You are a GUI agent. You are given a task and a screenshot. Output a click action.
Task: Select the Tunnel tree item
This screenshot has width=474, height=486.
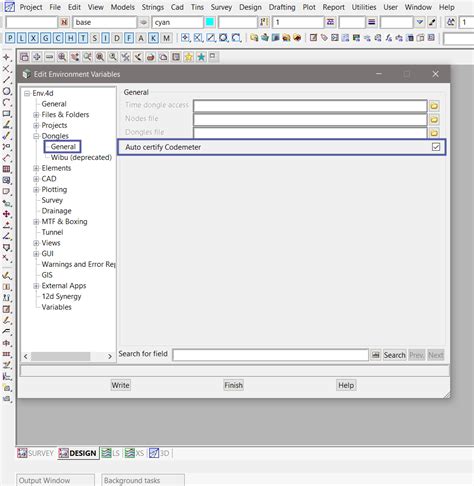pyautogui.click(x=52, y=232)
